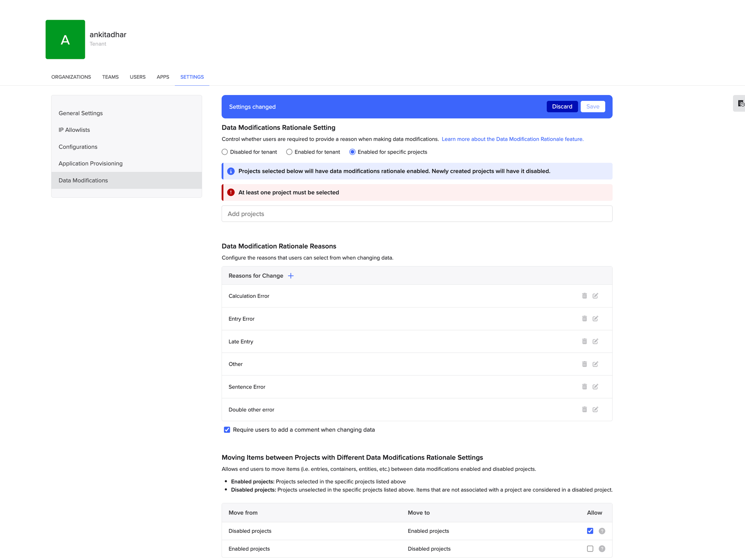
Task: Discard the changed settings
Action: tap(562, 107)
